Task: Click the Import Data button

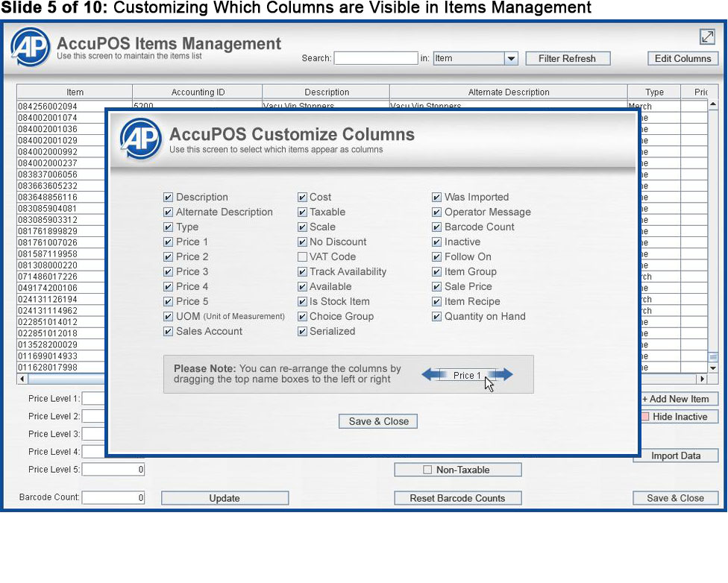Action: point(676,456)
